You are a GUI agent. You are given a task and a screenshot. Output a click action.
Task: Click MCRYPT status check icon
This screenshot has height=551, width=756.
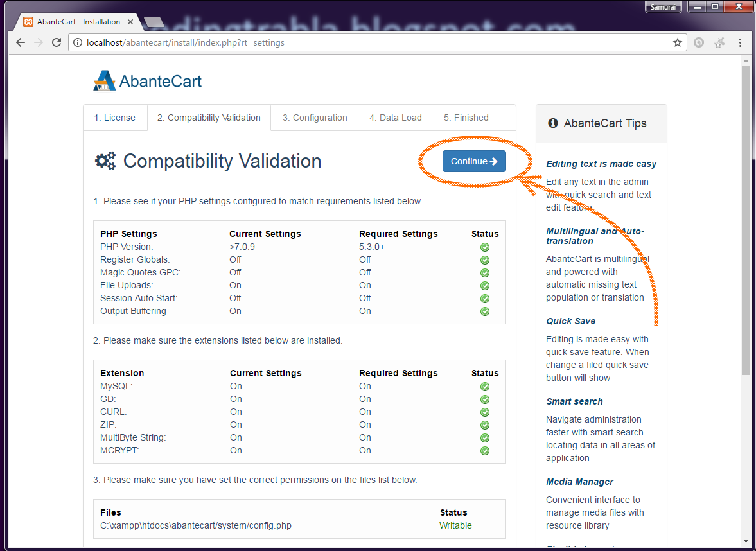485,451
